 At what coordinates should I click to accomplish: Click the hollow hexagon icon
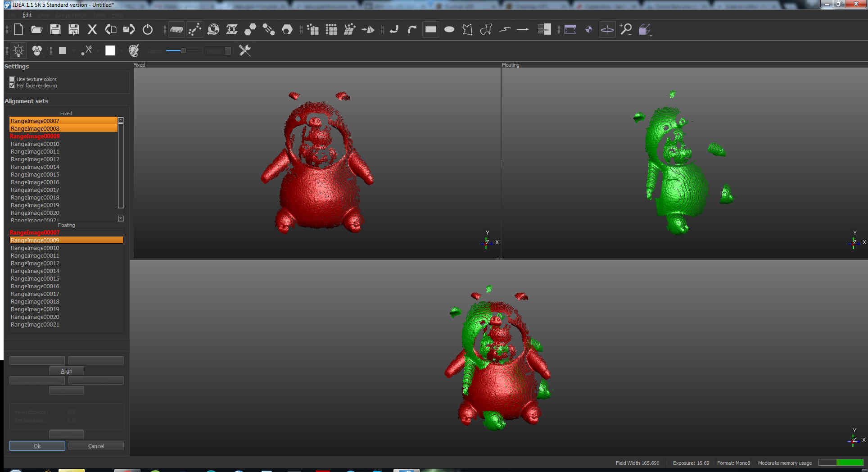pos(287,30)
